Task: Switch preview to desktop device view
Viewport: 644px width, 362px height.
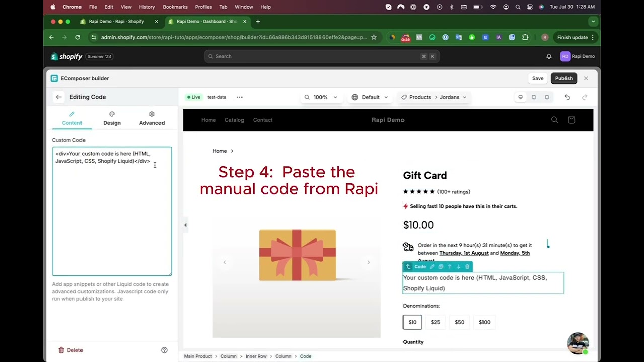Action: click(521, 97)
